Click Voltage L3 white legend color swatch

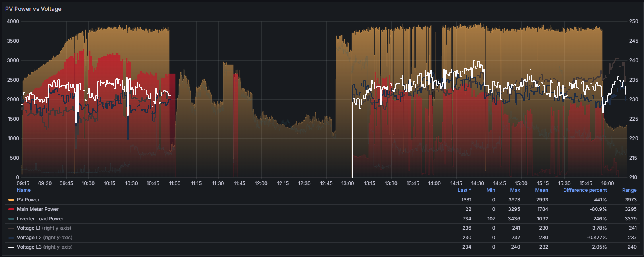coord(11,247)
